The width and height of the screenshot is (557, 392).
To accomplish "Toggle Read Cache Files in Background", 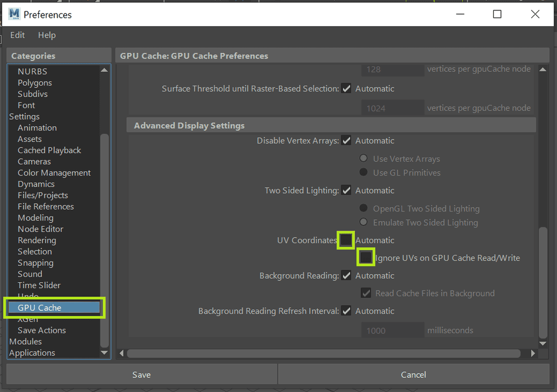I will (x=366, y=293).
